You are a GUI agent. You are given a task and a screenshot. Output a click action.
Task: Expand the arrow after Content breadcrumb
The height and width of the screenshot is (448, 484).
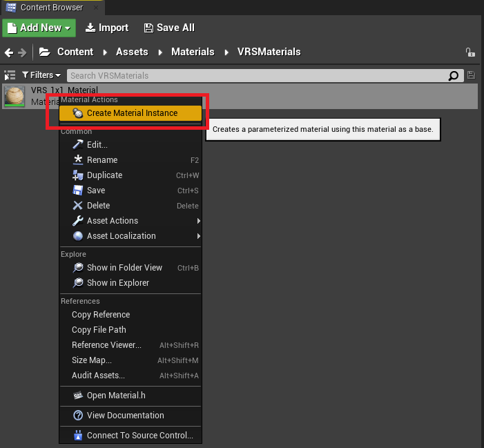pyautogui.click(x=105, y=52)
